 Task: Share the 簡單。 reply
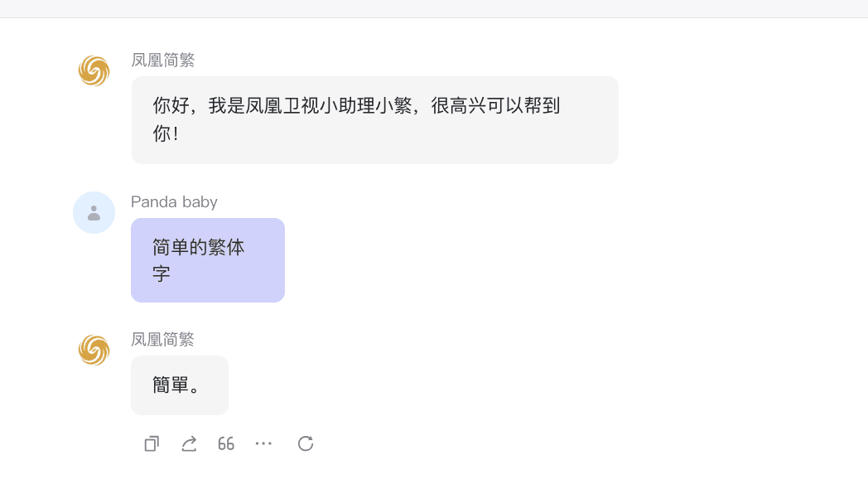pyautogui.click(x=189, y=443)
